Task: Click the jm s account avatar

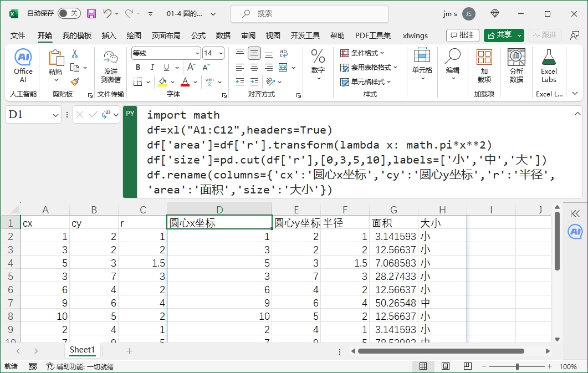Action: pos(468,14)
